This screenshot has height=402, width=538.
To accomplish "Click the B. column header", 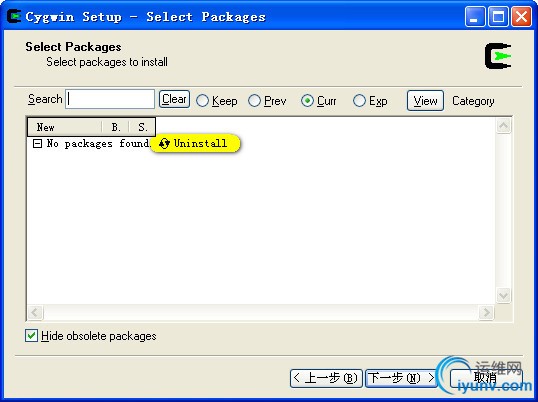I will click(x=115, y=127).
